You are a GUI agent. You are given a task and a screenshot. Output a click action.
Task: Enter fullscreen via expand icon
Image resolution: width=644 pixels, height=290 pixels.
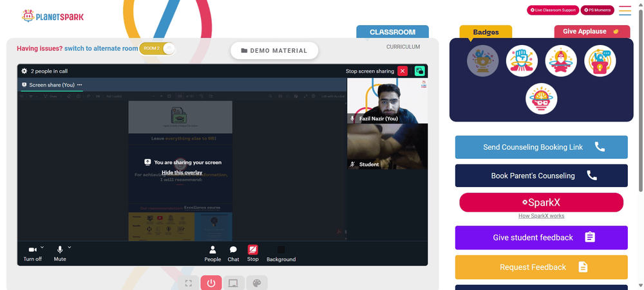(x=189, y=283)
